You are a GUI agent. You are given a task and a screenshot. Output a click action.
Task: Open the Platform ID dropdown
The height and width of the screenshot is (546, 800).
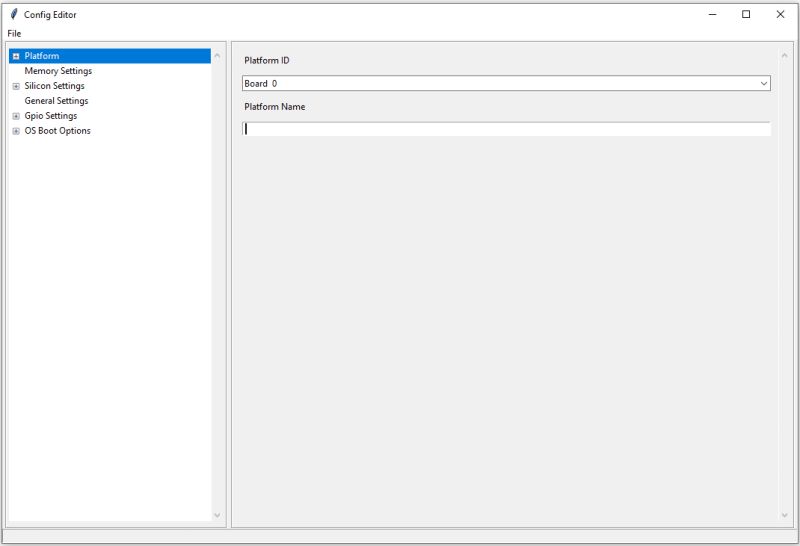(764, 83)
